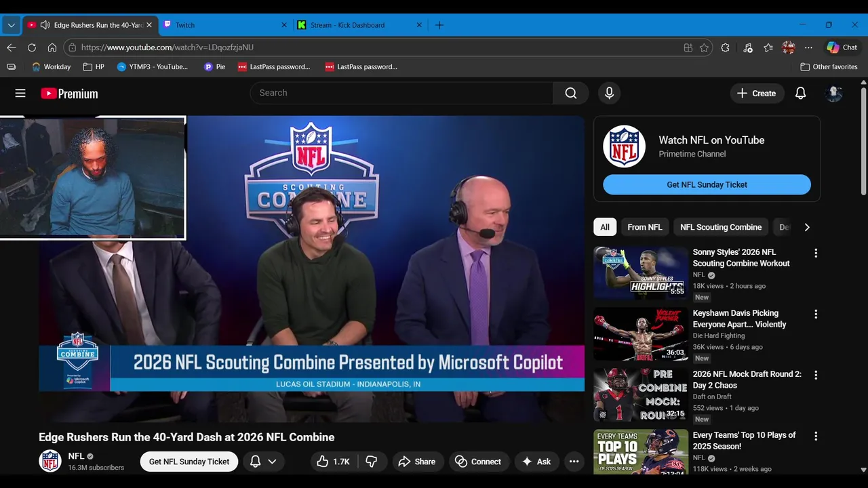This screenshot has width=868, height=488.
Task: Open more actions ellipsis below video
Action: (574, 462)
